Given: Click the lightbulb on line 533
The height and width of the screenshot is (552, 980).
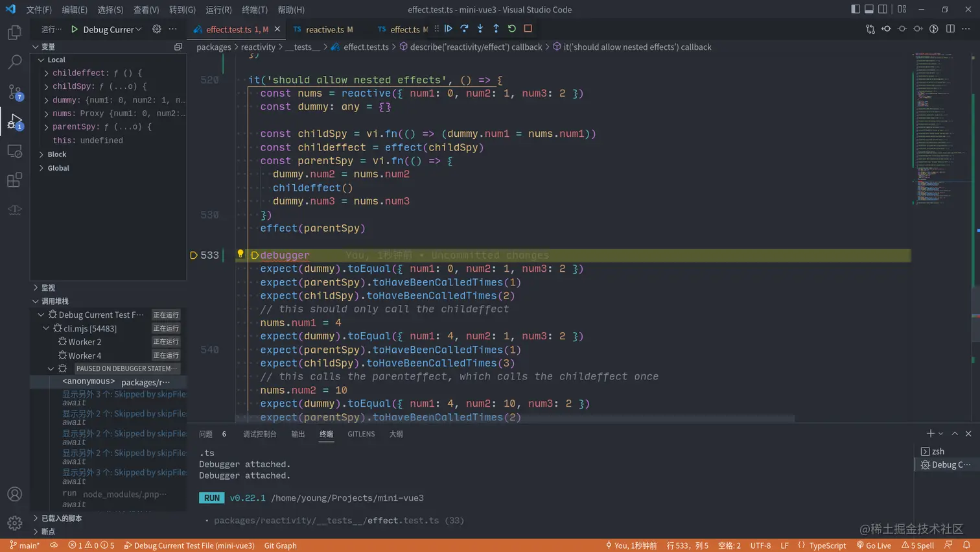Looking at the screenshot, I should (240, 254).
